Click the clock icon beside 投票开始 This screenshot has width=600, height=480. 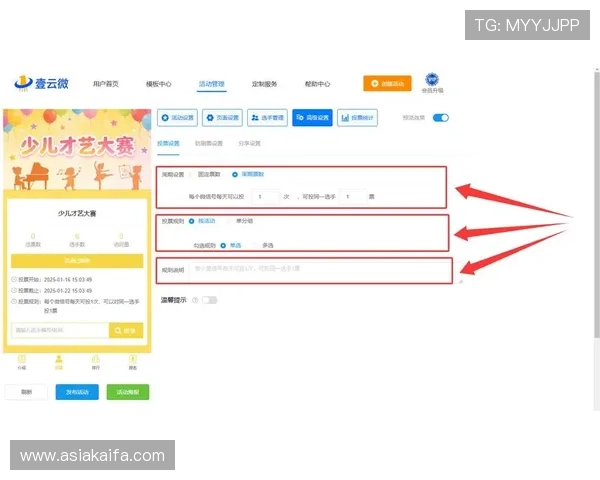click(x=14, y=279)
